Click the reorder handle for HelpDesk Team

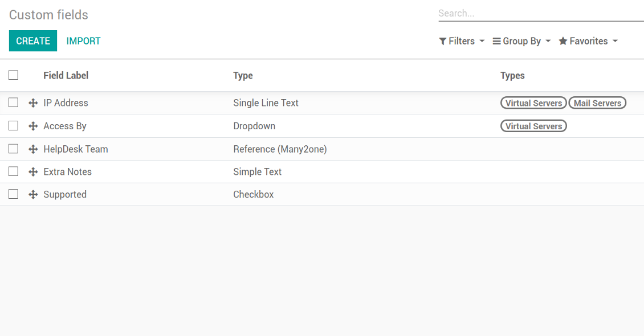click(33, 149)
